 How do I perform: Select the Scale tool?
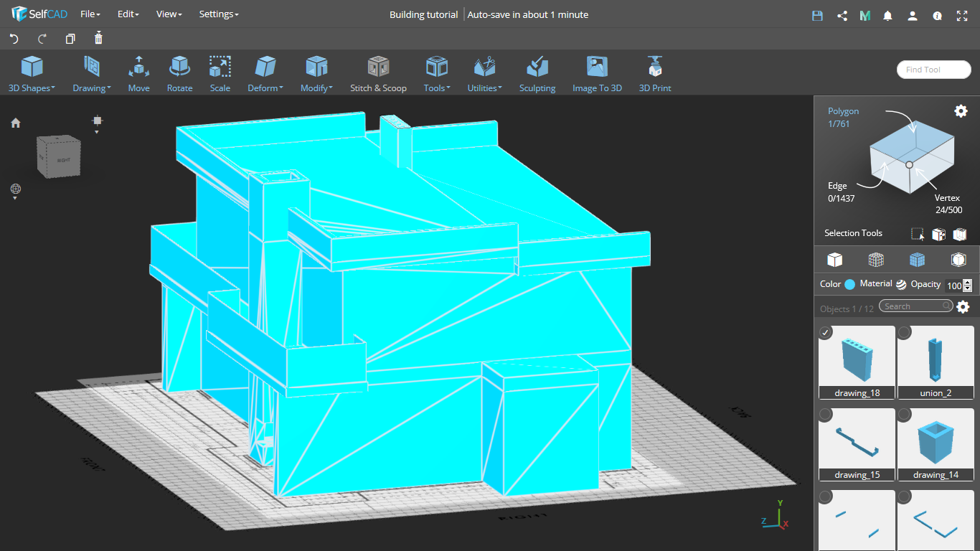(220, 75)
